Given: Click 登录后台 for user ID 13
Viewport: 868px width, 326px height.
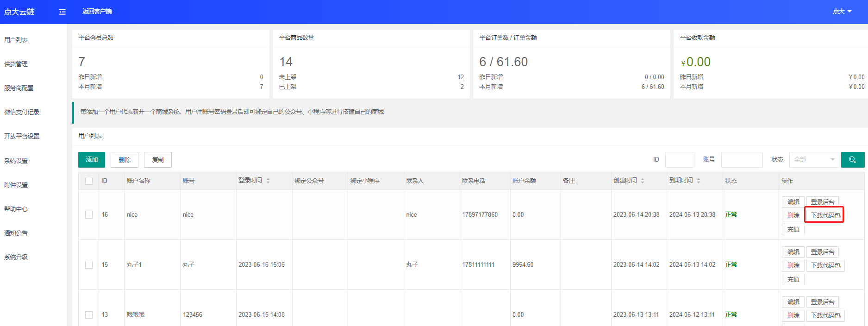Looking at the screenshot, I should [x=822, y=302].
